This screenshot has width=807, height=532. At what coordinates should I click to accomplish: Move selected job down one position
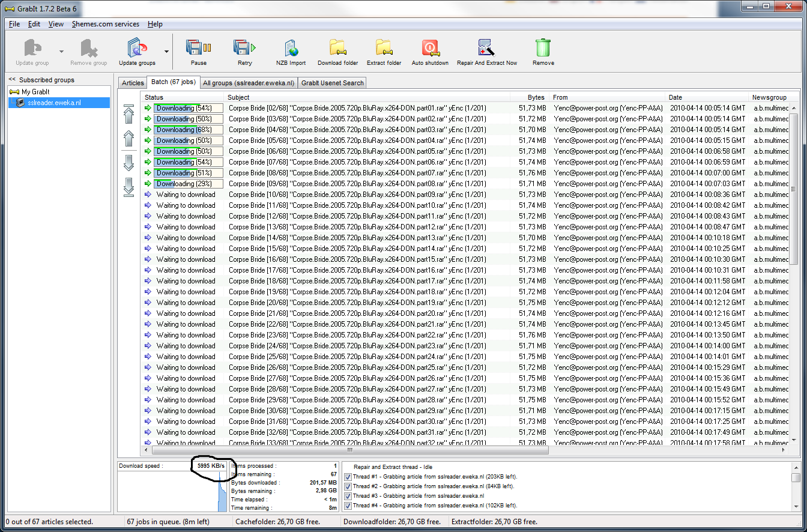tap(128, 163)
